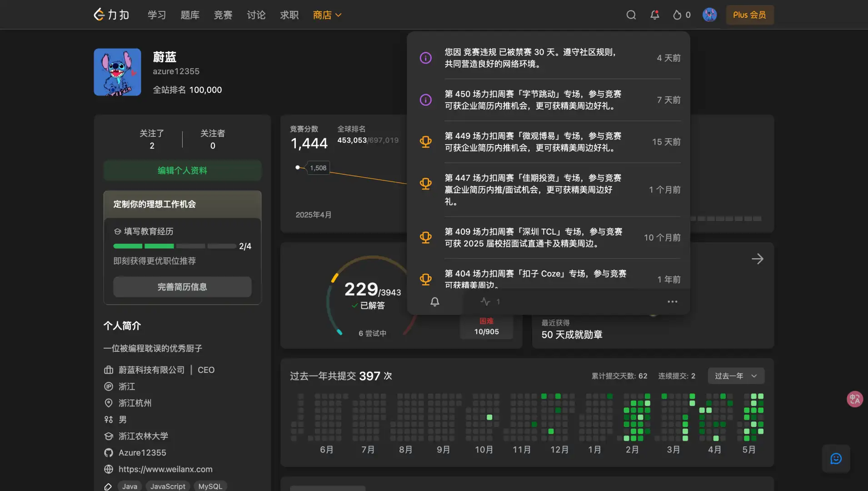Open the feedback chat smiley icon

(x=836, y=458)
